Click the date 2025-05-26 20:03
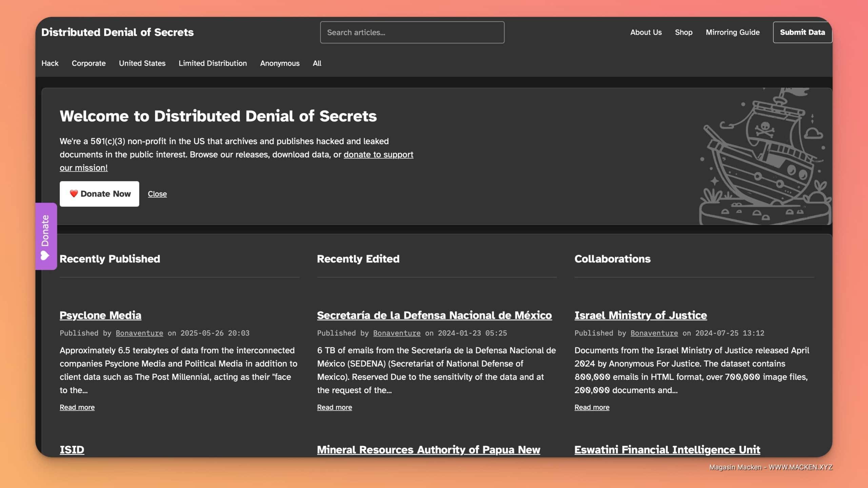868x488 pixels. point(215,333)
